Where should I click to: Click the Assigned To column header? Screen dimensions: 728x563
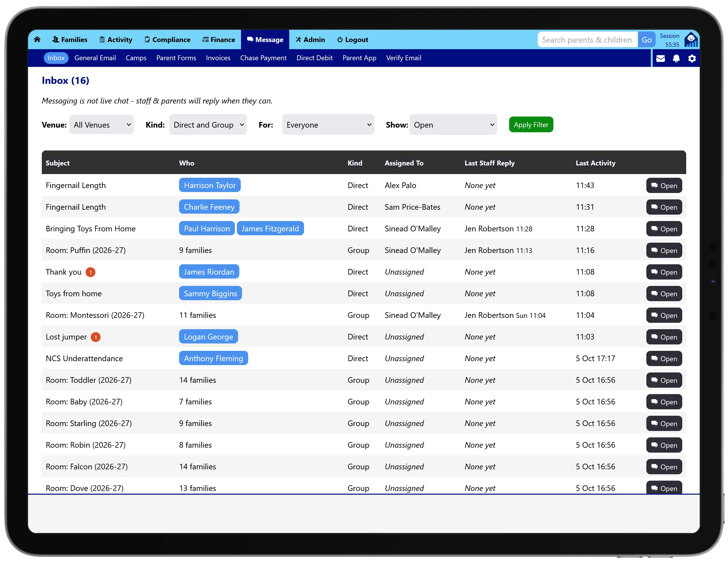click(404, 163)
